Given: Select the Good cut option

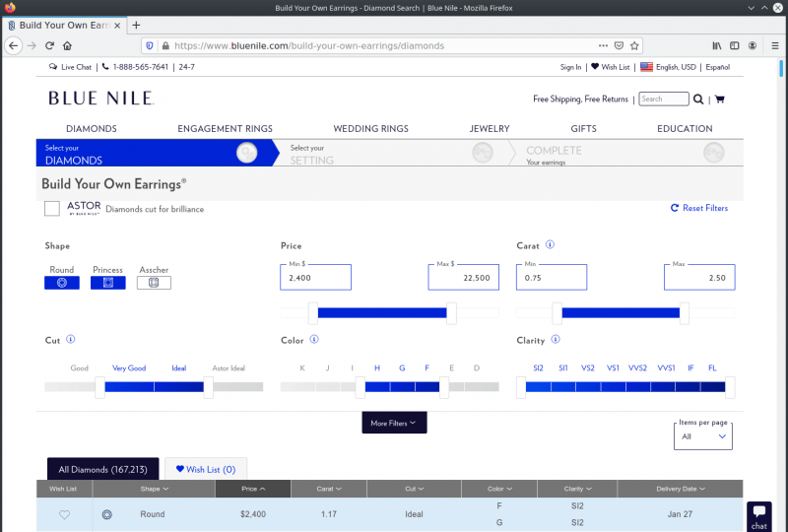Looking at the screenshot, I should [80, 368].
